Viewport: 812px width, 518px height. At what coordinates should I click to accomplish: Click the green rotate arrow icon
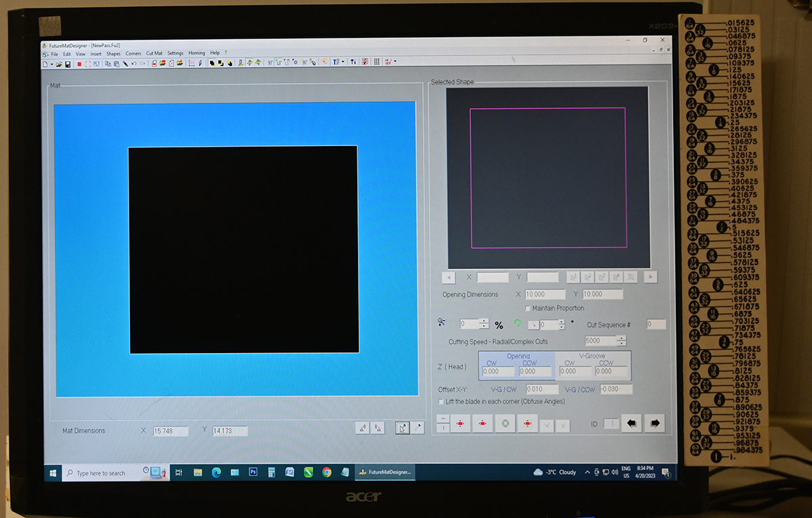518,323
